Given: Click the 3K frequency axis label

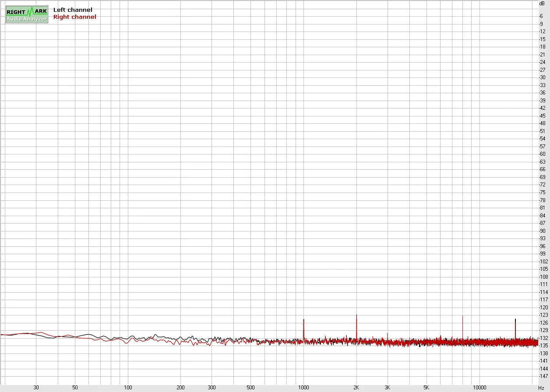Looking at the screenshot, I should (387, 388).
